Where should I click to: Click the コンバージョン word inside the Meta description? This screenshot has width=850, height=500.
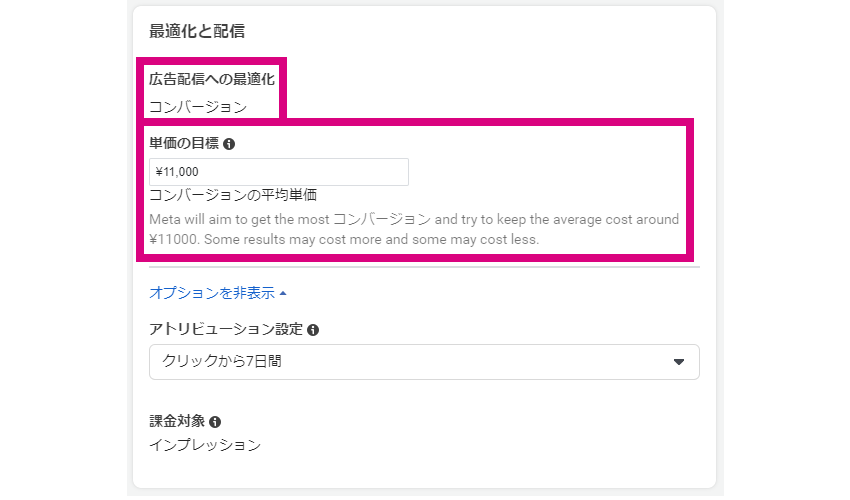click(x=382, y=220)
